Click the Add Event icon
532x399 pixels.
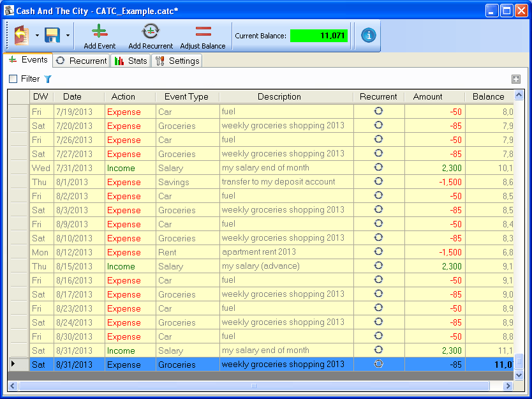tap(100, 32)
